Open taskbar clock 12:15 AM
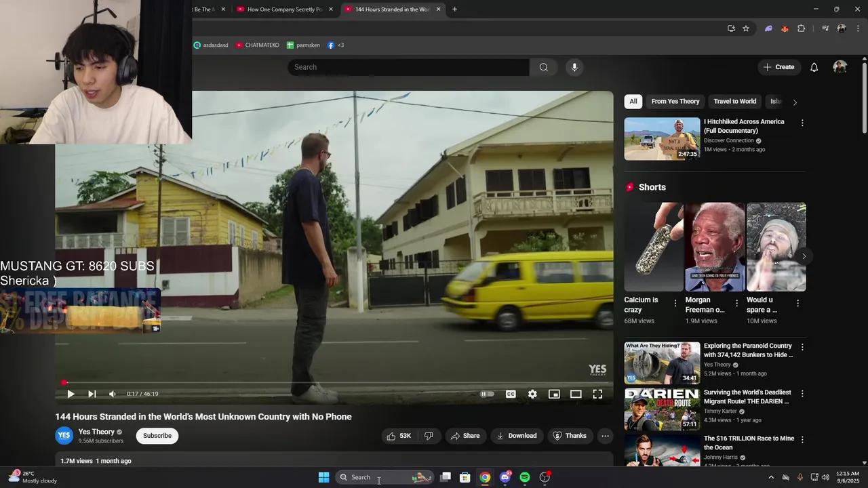 (x=848, y=477)
